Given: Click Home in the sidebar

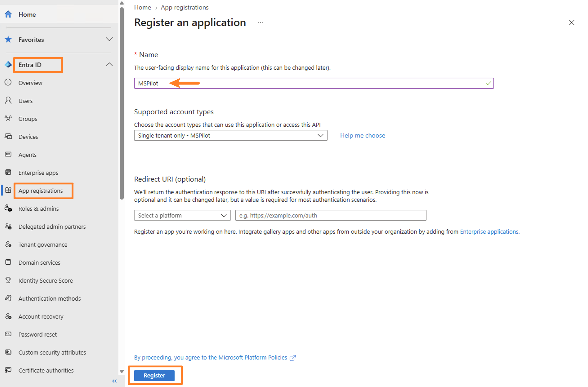Looking at the screenshot, I should (27, 15).
